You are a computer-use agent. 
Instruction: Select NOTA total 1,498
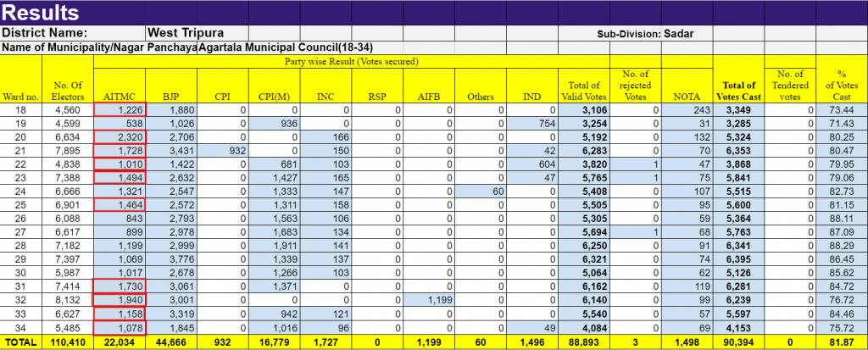pyautogui.click(x=687, y=343)
